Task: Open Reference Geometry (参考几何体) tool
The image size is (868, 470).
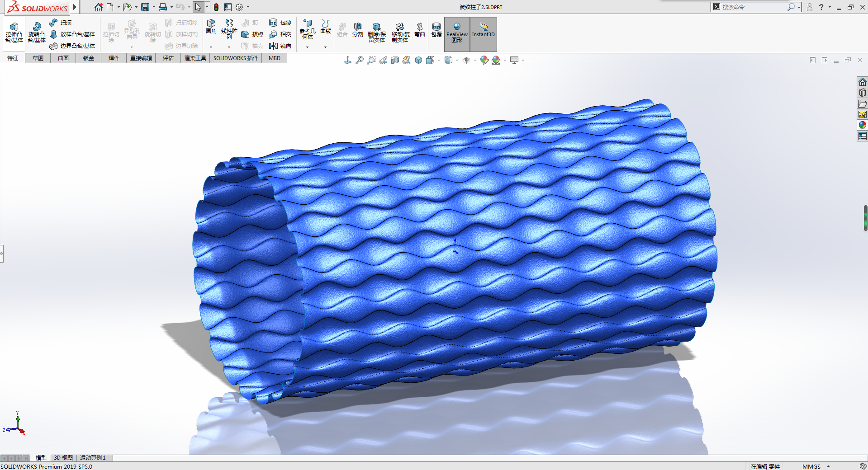Action: (308, 29)
